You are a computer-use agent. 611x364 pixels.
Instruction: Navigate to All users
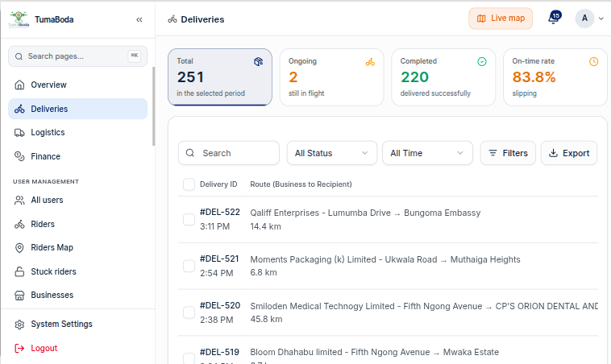(78, 200)
